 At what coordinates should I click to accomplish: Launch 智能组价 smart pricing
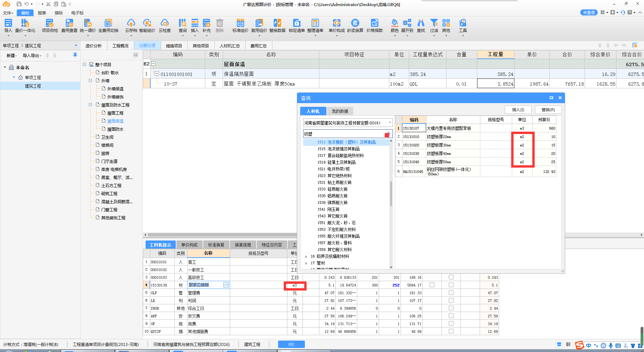147,26
